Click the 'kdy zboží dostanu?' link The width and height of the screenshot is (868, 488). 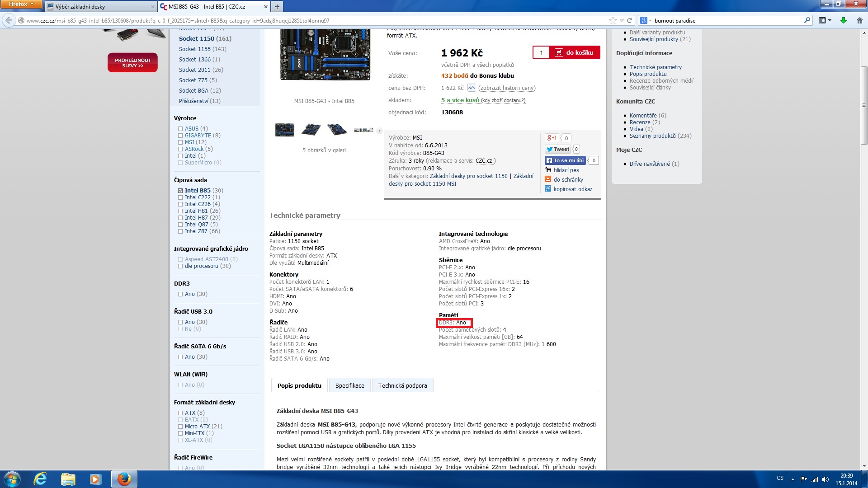(503, 100)
